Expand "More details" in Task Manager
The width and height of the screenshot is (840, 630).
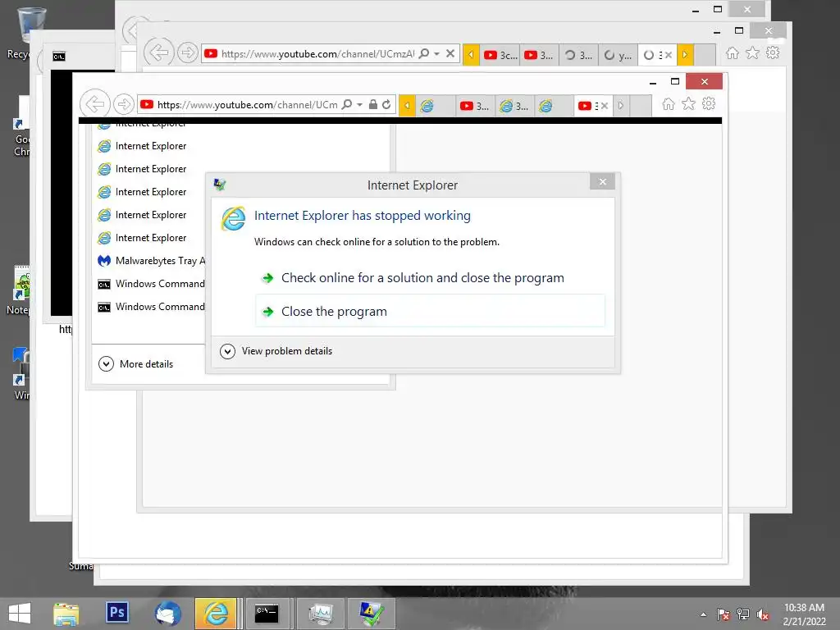[x=136, y=364]
